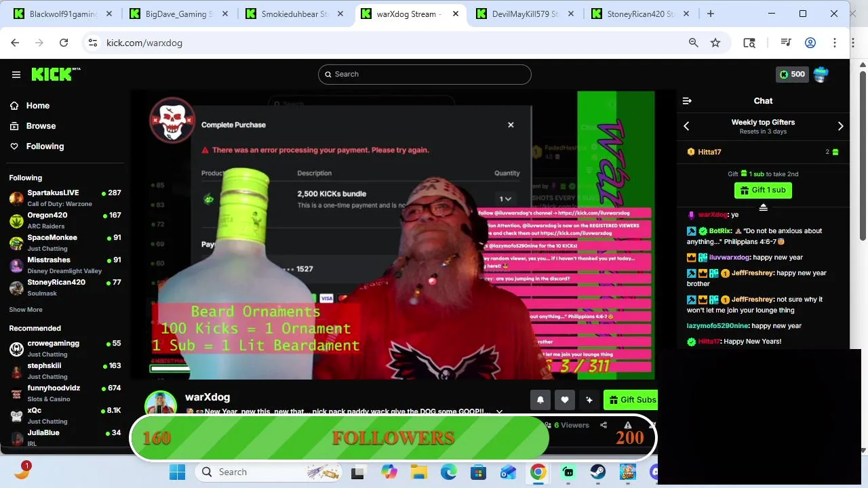Open the Browse sidebar page

pyautogui.click(x=33, y=126)
